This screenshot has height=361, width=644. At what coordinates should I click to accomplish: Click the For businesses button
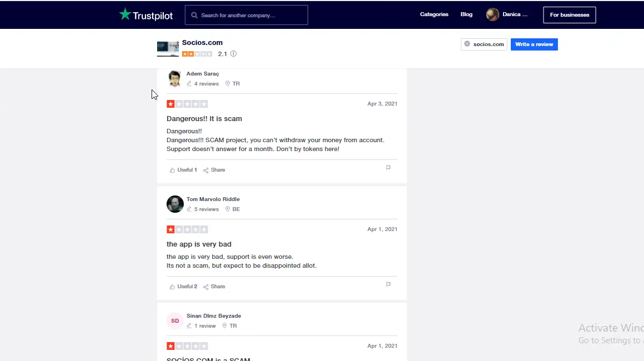click(x=569, y=15)
